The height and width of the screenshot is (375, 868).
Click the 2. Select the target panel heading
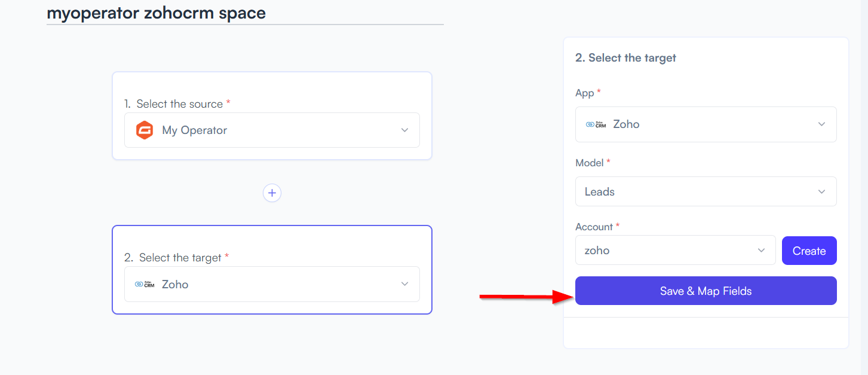(625, 58)
